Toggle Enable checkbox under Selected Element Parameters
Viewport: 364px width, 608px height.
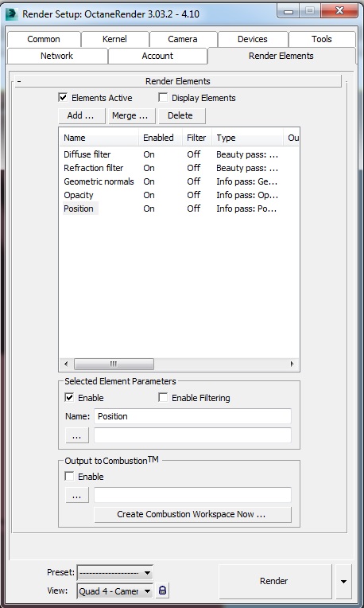pos(69,397)
